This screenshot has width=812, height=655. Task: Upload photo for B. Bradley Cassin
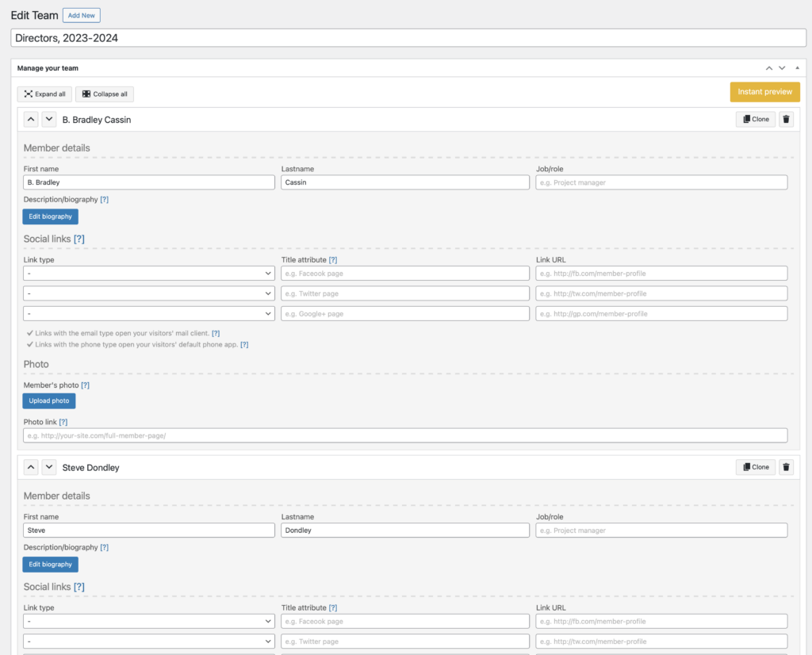tap(49, 401)
